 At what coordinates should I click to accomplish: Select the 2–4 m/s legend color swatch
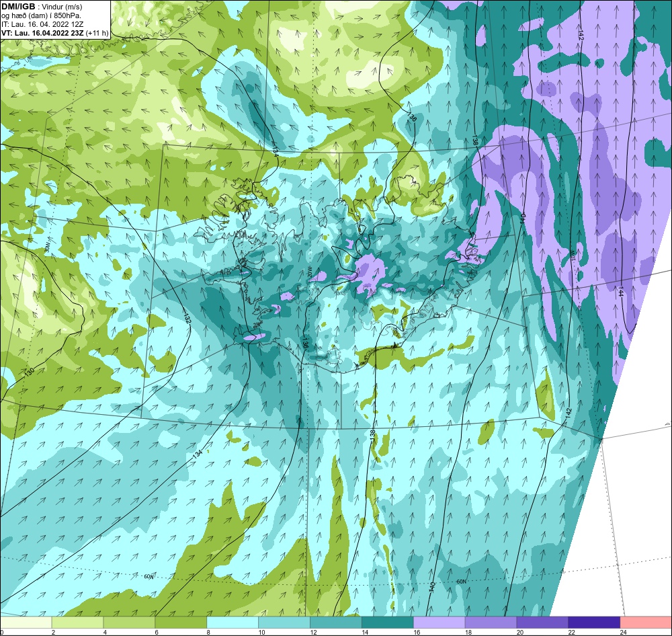77,622
